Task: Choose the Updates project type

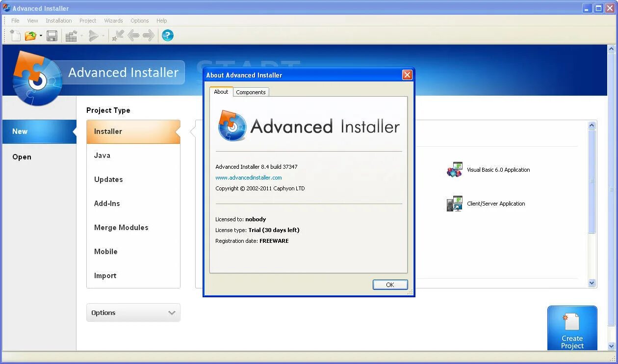Action: tap(133, 180)
